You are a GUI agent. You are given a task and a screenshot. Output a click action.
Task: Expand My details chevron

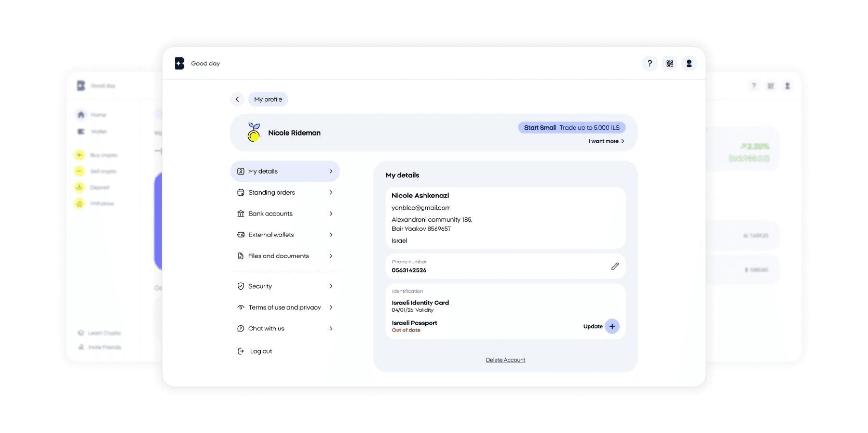(x=331, y=171)
